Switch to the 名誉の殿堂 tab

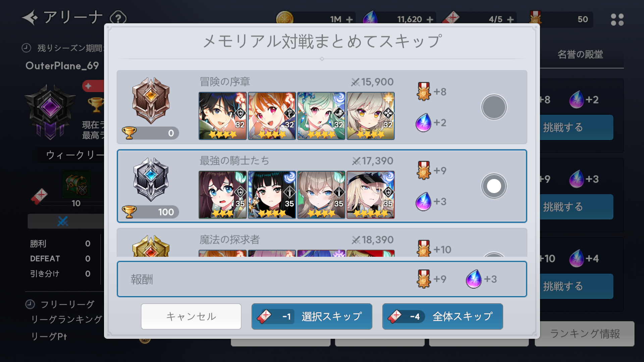pos(580,54)
